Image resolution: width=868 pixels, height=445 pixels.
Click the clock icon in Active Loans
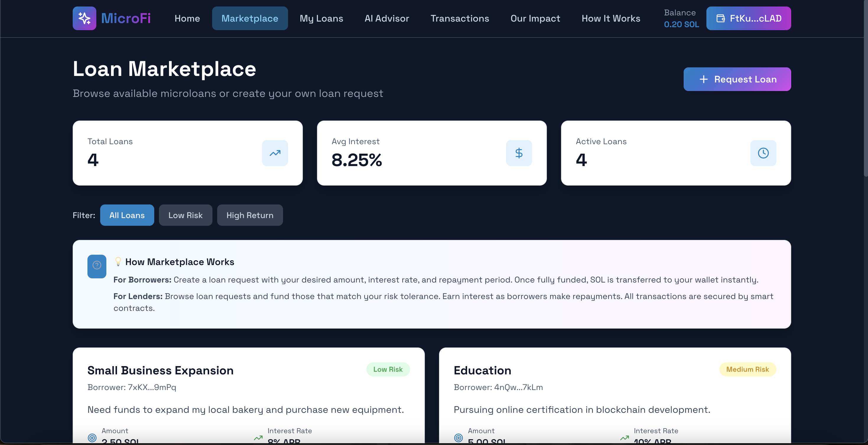click(763, 153)
